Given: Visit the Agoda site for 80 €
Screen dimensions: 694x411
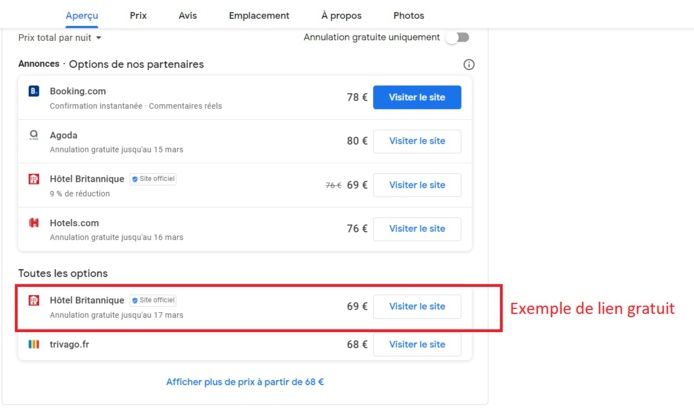Looking at the screenshot, I should click(x=417, y=141).
